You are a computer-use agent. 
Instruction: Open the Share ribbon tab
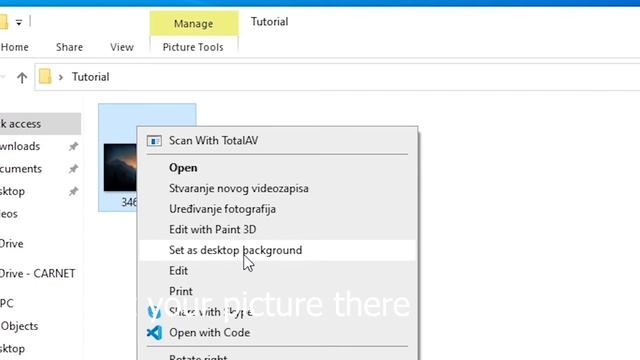[x=69, y=47]
